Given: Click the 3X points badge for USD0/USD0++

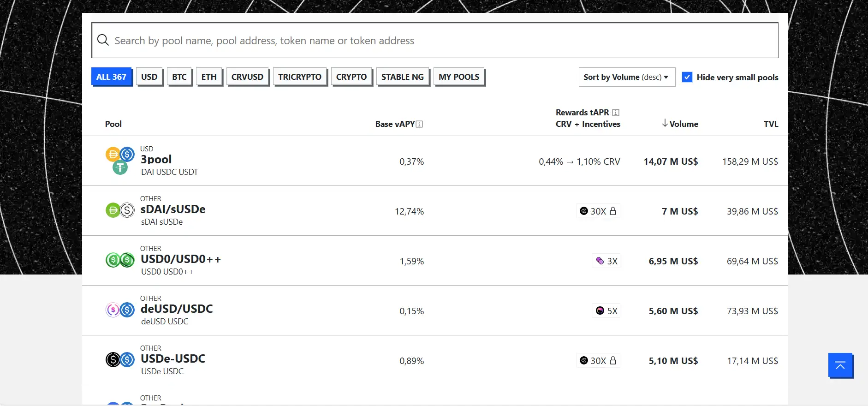Looking at the screenshot, I should 606,261.
